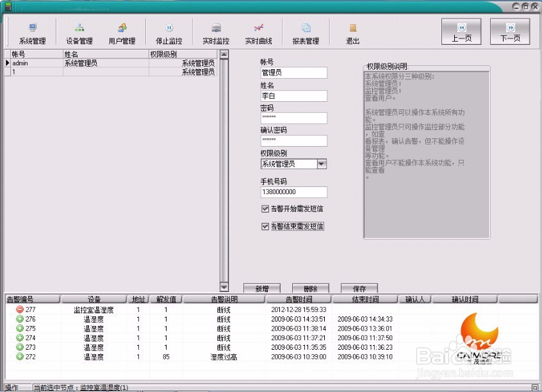
Task: Click the 停止监控 (Stop Monitoring) icon
Action: tap(169, 32)
